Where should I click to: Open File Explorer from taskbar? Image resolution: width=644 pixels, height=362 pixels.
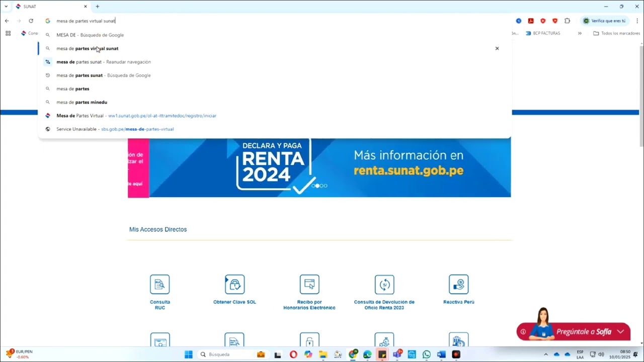point(323,354)
